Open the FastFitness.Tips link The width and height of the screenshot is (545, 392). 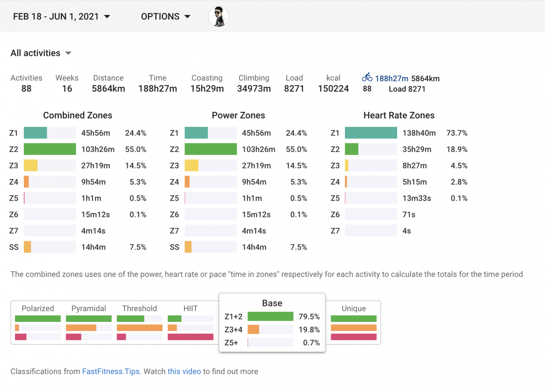click(x=111, y=371)
